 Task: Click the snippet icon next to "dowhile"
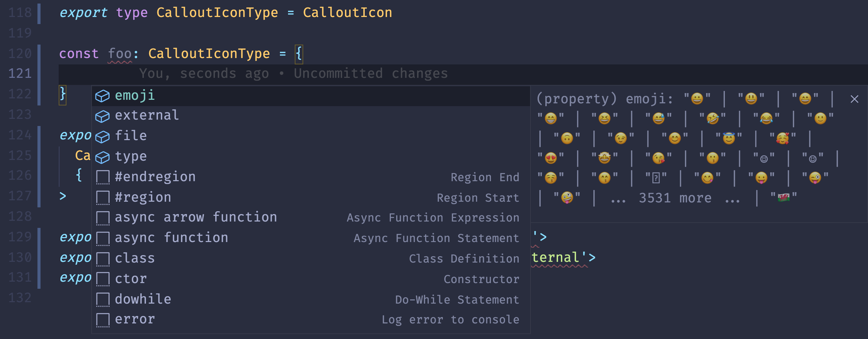pos(104,299)
